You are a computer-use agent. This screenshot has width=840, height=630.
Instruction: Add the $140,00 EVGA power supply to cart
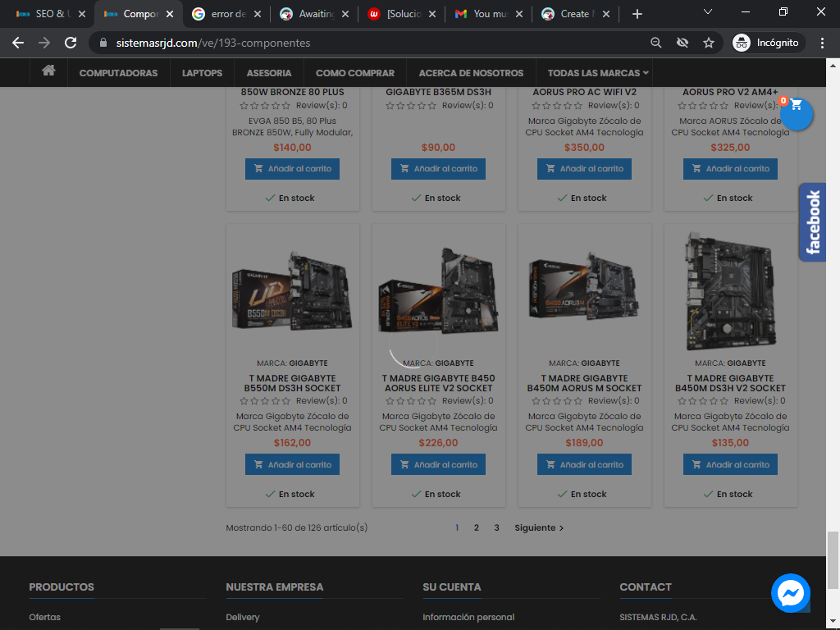pos(293,169)
